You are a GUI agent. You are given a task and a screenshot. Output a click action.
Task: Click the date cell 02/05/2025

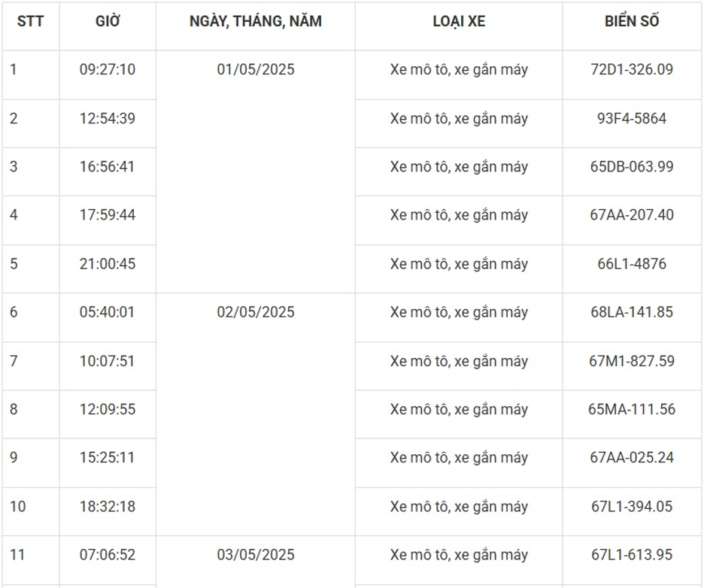tap(256, 312)
